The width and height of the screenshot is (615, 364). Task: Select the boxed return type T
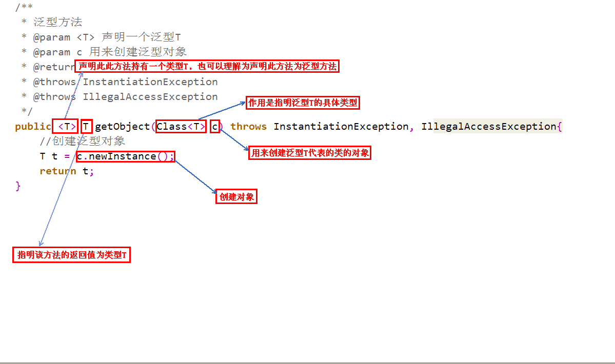click(x=86, y=126)
